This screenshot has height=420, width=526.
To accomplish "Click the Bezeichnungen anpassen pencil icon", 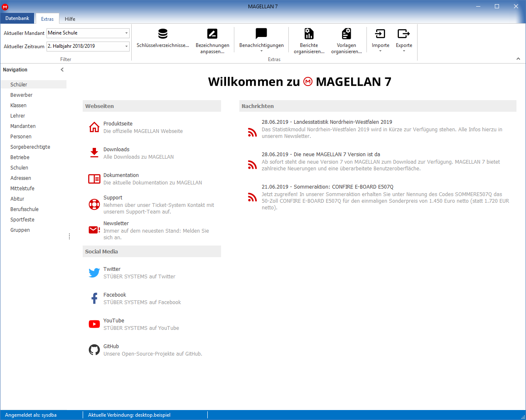I will pos(212,34).
